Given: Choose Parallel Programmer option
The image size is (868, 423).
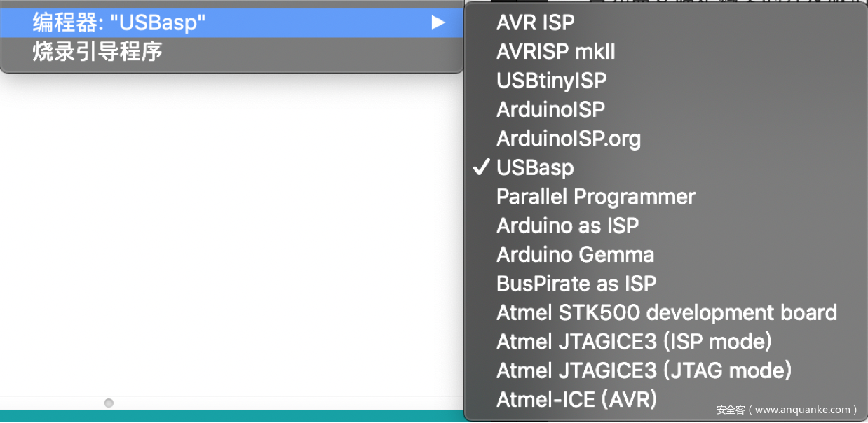Looking at the screenshot, I should click(x=595, y=197).
